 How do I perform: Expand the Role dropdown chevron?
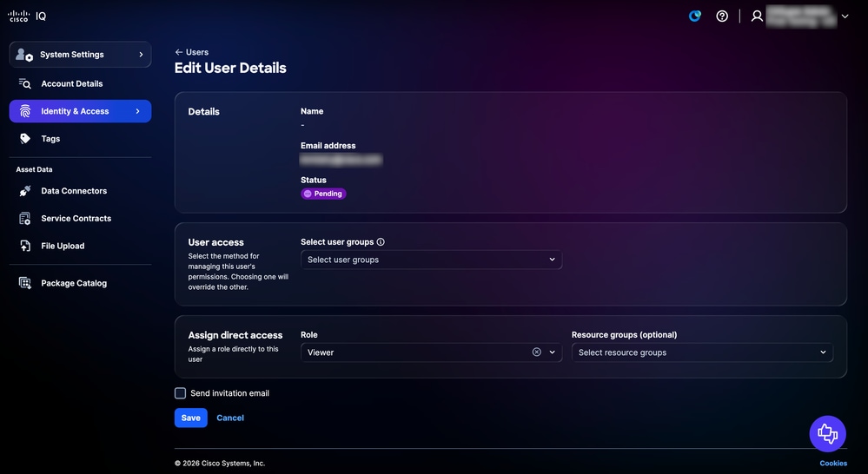click(x=552, y=352)
